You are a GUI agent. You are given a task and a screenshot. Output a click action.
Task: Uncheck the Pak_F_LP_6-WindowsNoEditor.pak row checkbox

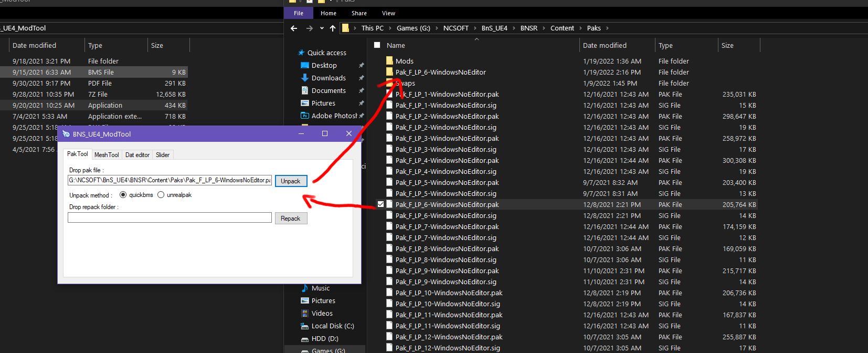coord(380,204)
